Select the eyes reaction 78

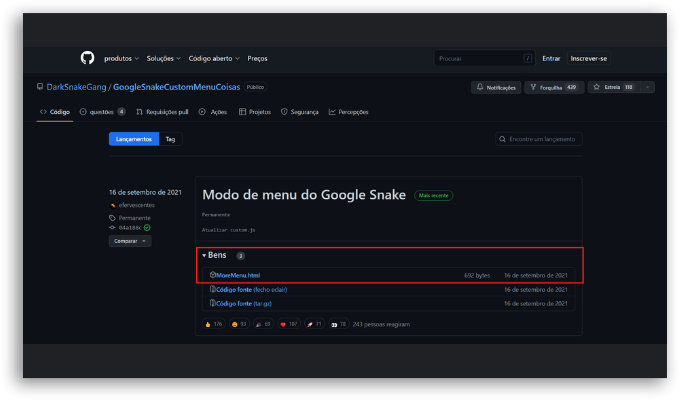338,324
